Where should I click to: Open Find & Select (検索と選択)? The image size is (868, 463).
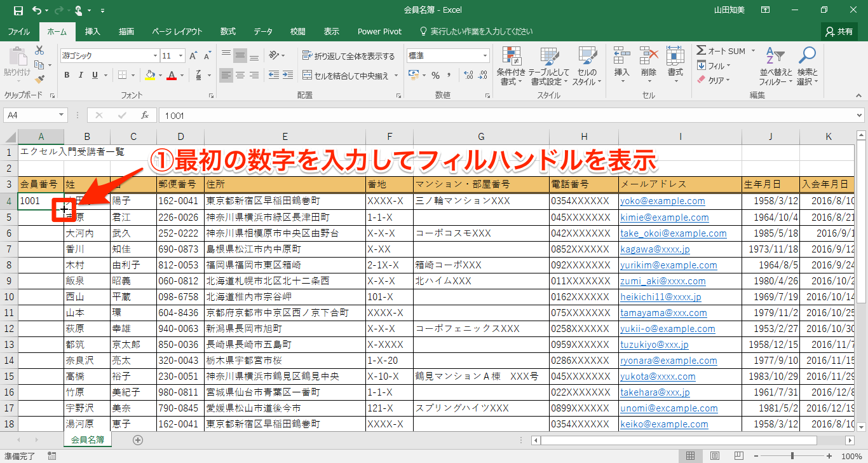point(808,66)
